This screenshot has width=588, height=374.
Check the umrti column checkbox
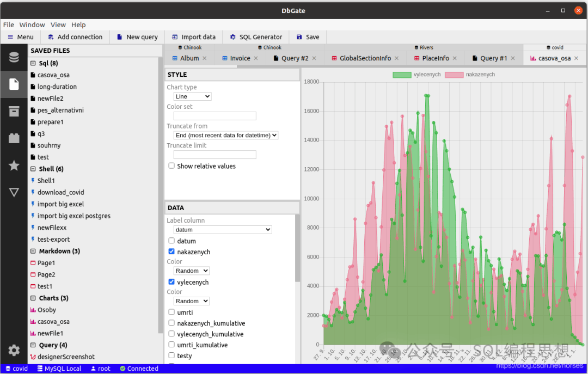pos(171,312)
